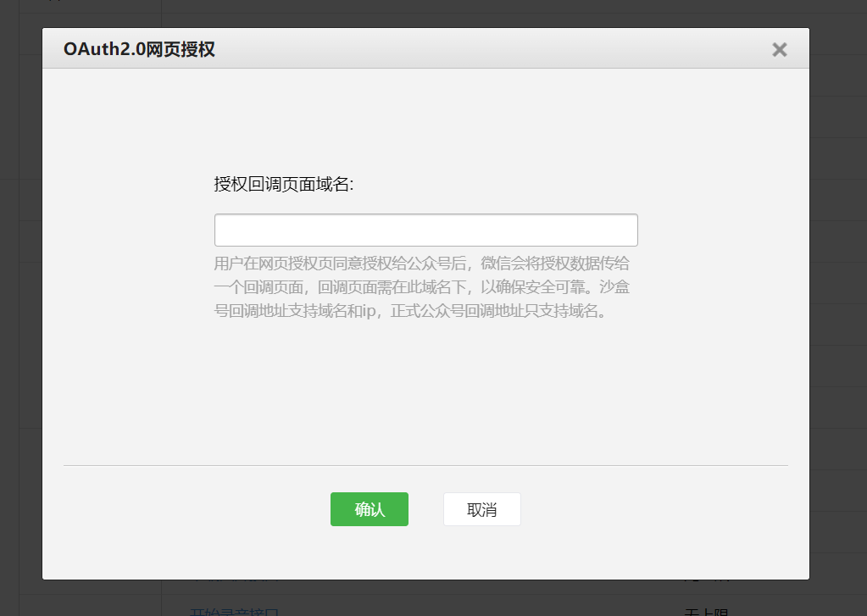
Task: Cancel the dialog with 取消 button
Action: [482, 509]
